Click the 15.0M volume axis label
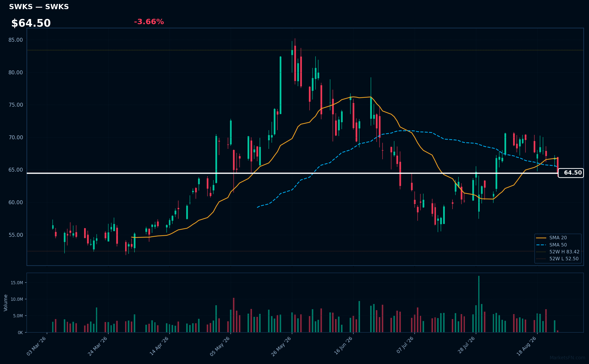The height and width of the screenshot is (364, 589). click(x=17, y=283)
